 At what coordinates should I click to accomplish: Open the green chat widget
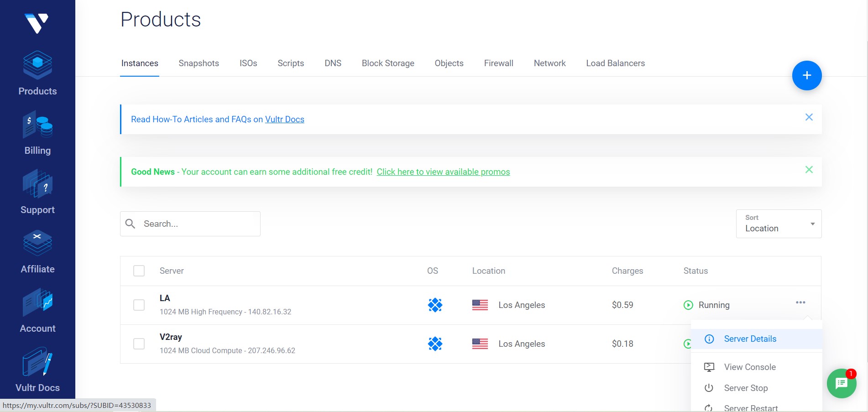pyautogui.click(x=841, y=383)
